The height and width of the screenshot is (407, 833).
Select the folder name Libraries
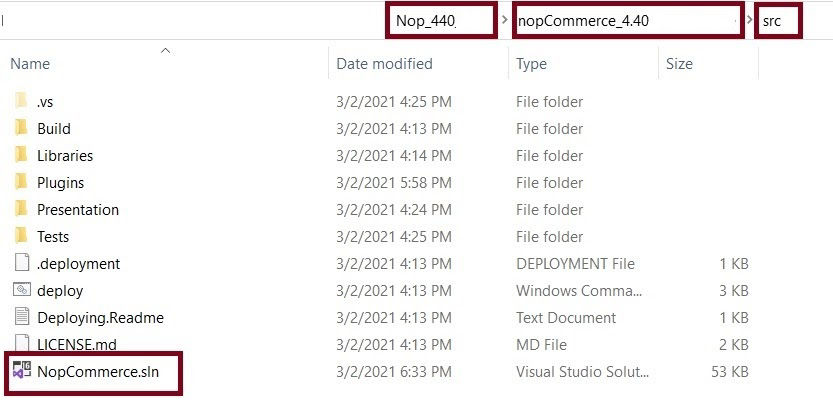65,156
